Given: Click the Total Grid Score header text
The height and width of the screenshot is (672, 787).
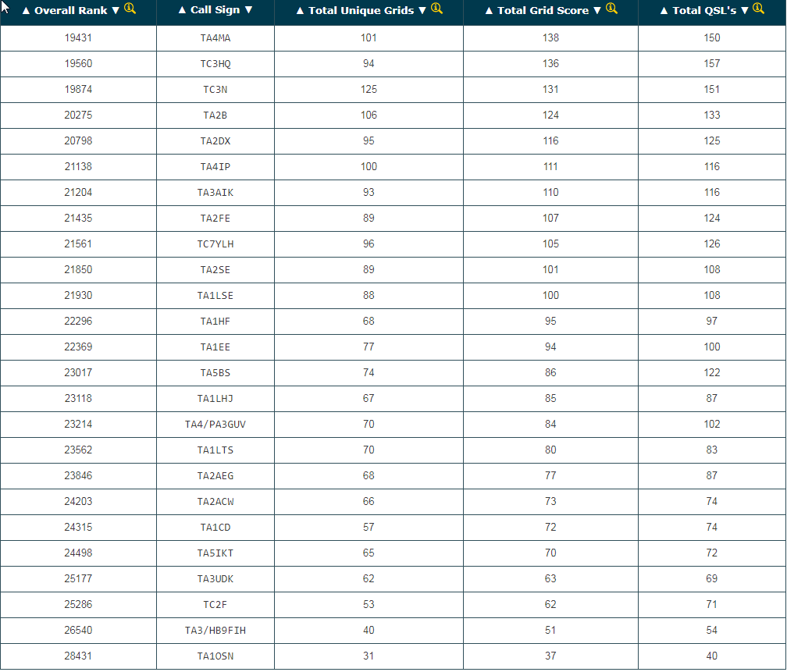Looking at the screenshot, I should tap(543, 11).
